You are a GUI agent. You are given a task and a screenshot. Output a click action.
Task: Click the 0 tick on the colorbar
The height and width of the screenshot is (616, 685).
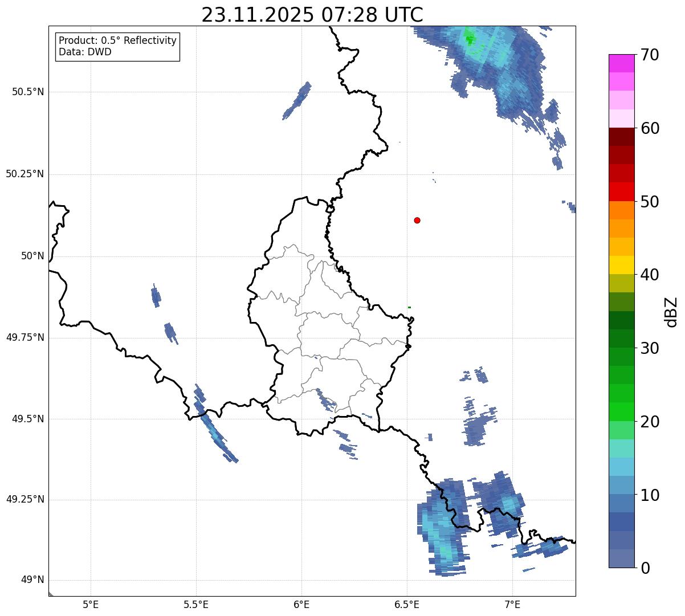[x=646, y=568]
